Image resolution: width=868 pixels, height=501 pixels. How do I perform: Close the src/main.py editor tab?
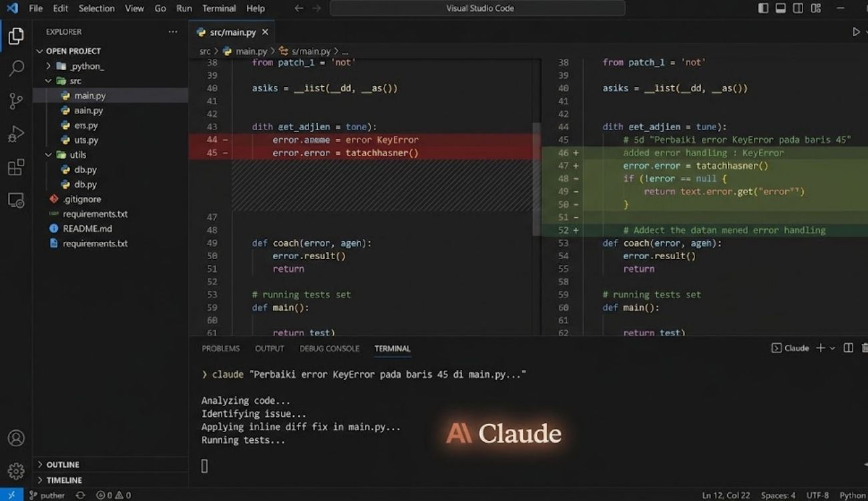coord(265,32)
